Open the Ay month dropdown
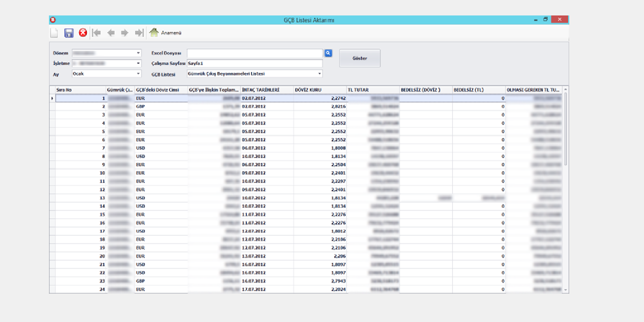This screenshot has height=322, width=644. 138,74
